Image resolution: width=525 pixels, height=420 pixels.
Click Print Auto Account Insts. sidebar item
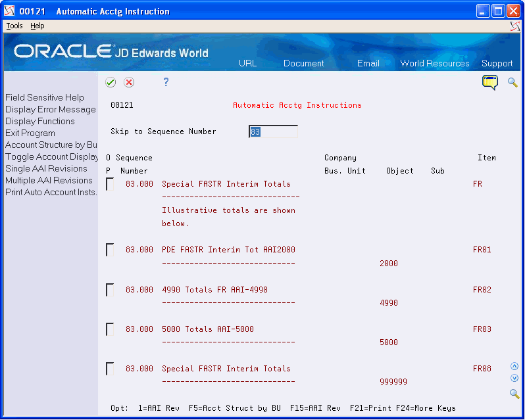tap(51, 193)
